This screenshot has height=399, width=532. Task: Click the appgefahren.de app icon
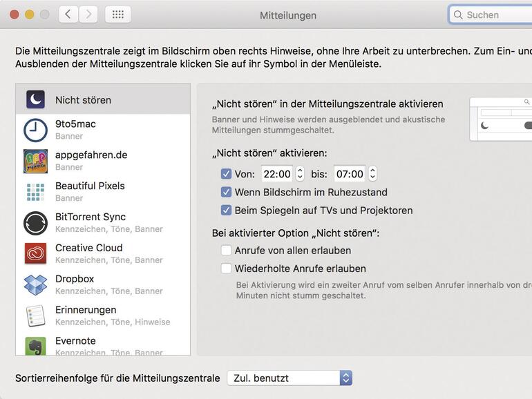pyautogui.click(x=35, y=161)
